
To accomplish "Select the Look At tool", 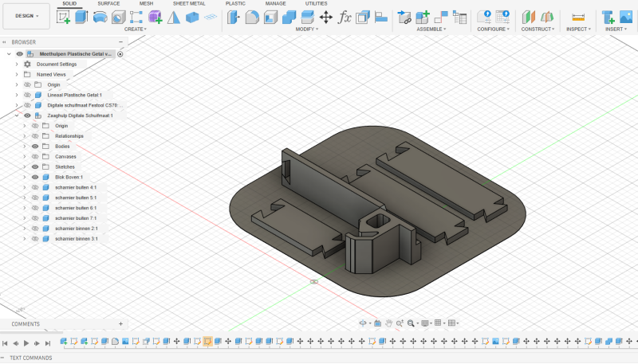I will pos(377,323).
